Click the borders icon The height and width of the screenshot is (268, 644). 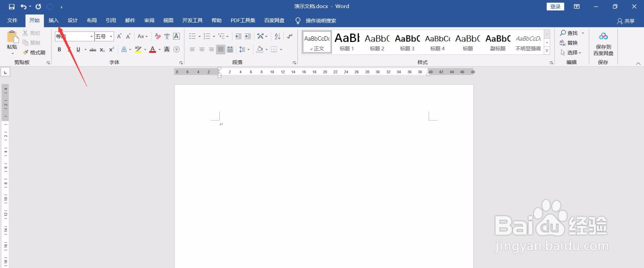(274, 50)
